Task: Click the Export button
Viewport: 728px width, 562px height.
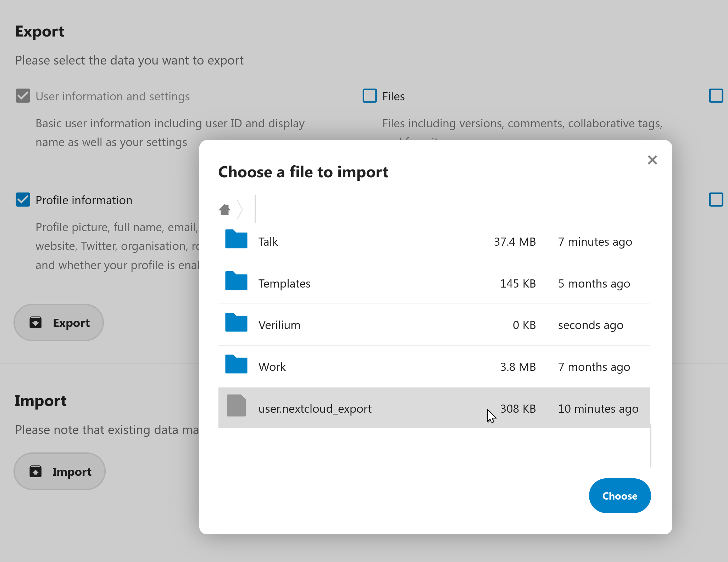Action: pos(59,323)
